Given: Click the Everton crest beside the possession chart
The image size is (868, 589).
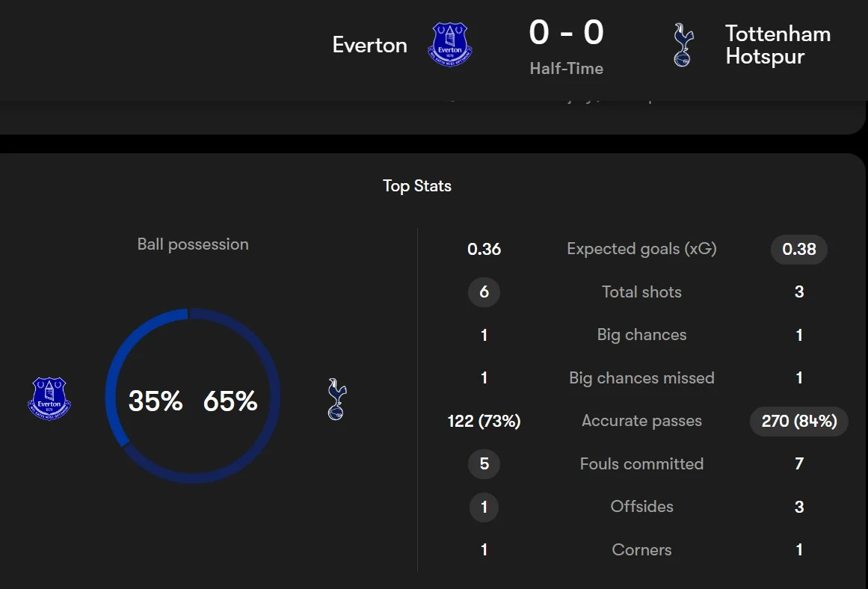Looking at the screenshot, I should coord(49,398).
